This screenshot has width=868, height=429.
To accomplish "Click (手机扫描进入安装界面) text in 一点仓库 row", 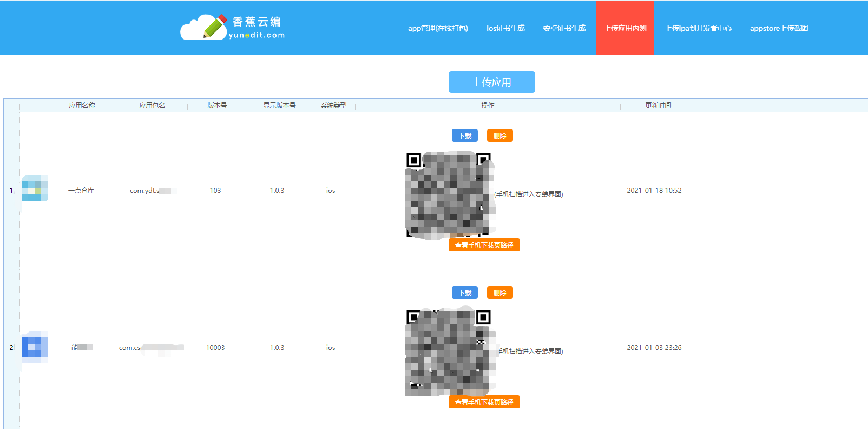I will tap(529, 194).
